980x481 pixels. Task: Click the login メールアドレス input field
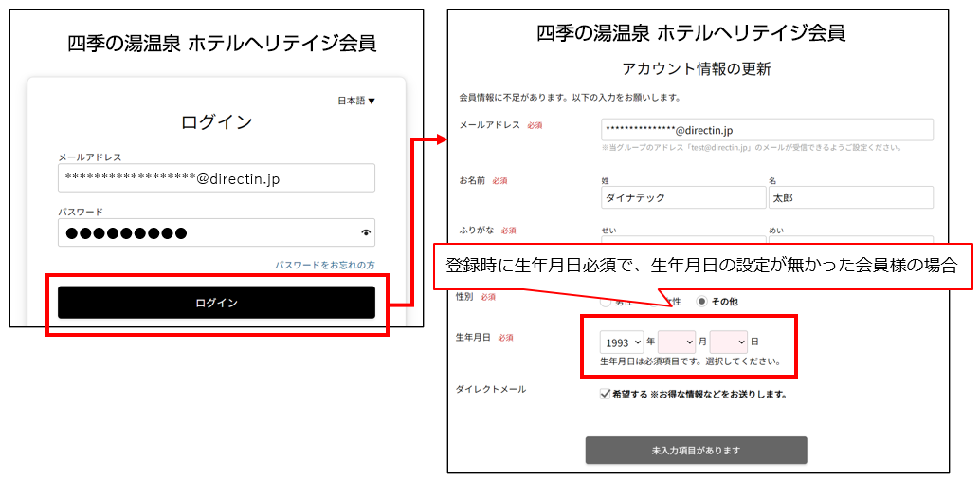(216, 177)
